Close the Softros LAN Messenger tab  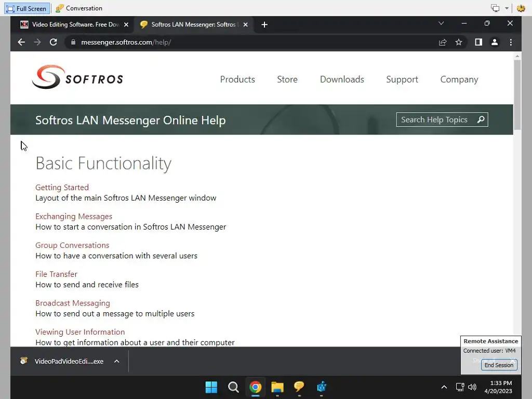coord(245,24)
